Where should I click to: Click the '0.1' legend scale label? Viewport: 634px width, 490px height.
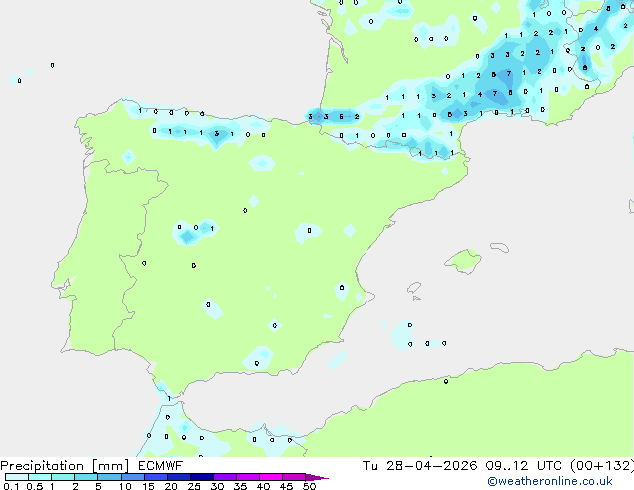(11, 486)
